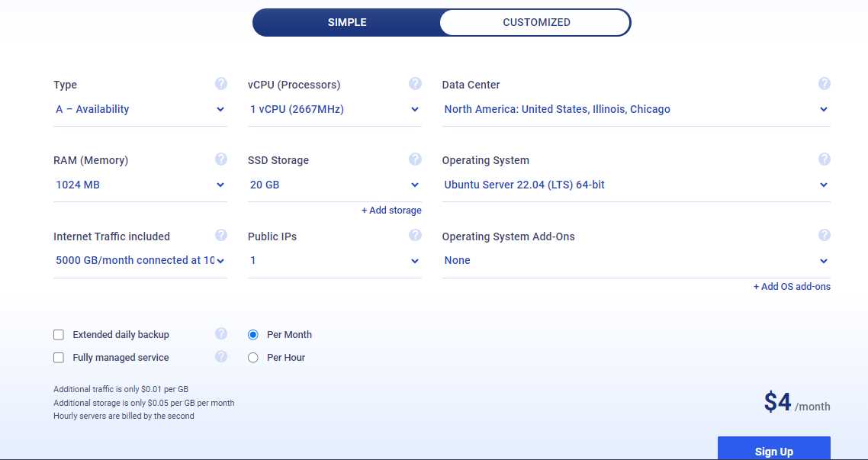Open help icon for Type
This screenshot has height=460, width=868.
[221, 84]
